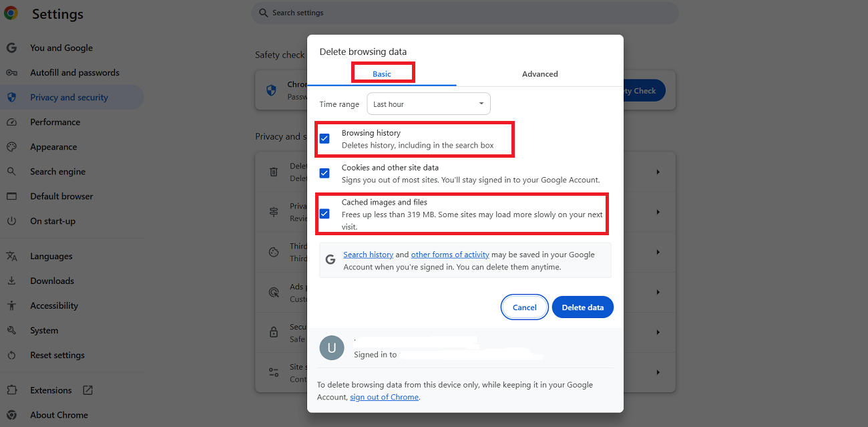Screen dimensions: 868x427
Task: Open the Time range dropdown
Action: (428, 104)
